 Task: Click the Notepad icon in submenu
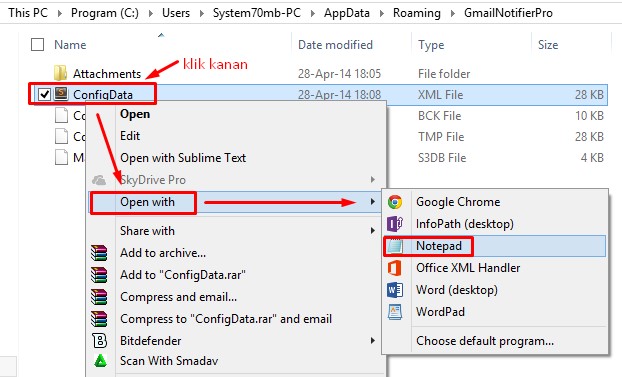tap(395, 246)
